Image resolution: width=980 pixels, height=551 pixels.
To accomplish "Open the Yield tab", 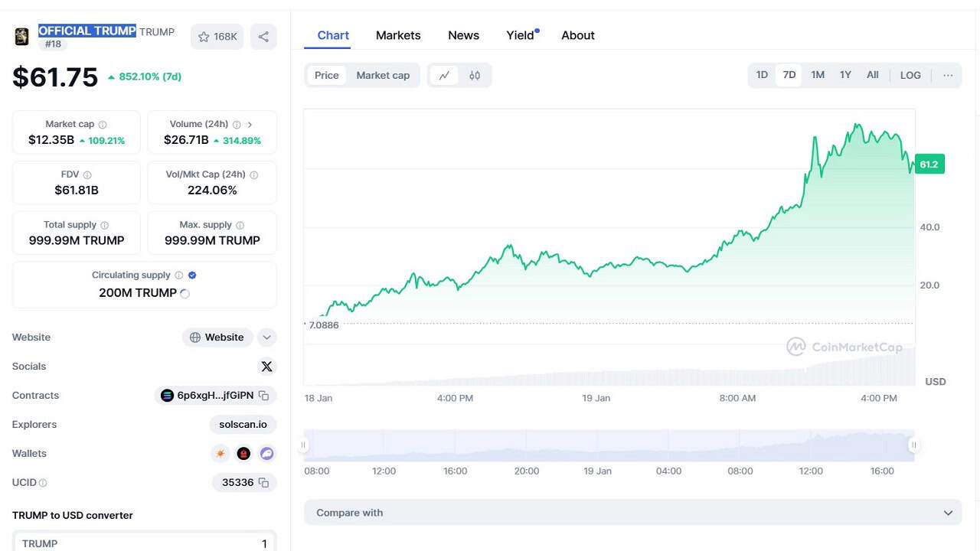I will pyautogui.click(x=521, y=35).
